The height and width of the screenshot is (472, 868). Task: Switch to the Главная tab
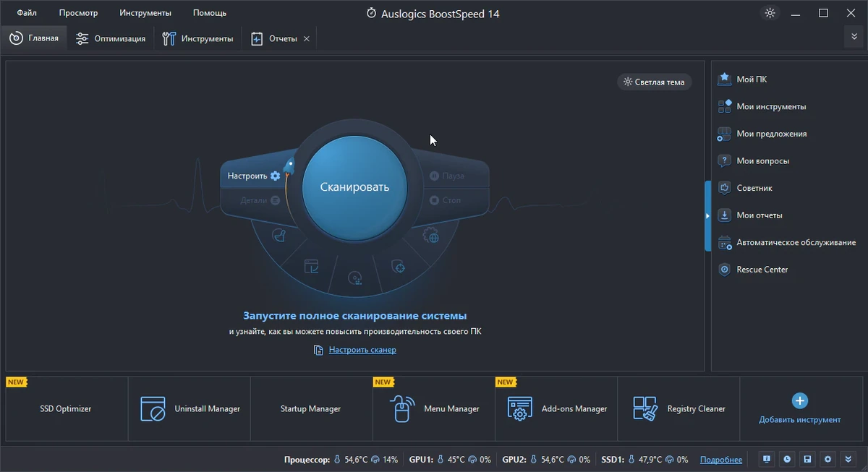(34, 38)
